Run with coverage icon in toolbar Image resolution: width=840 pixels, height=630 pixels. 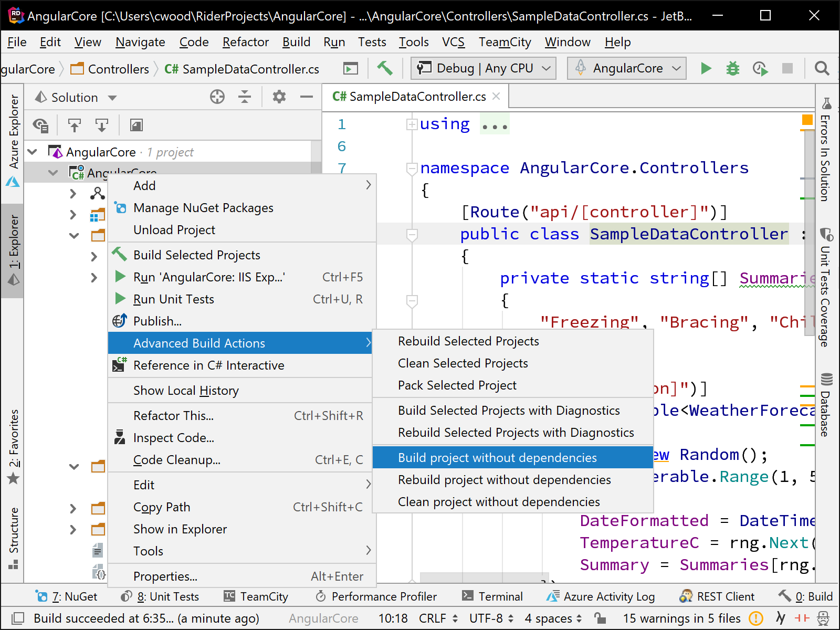760,68
